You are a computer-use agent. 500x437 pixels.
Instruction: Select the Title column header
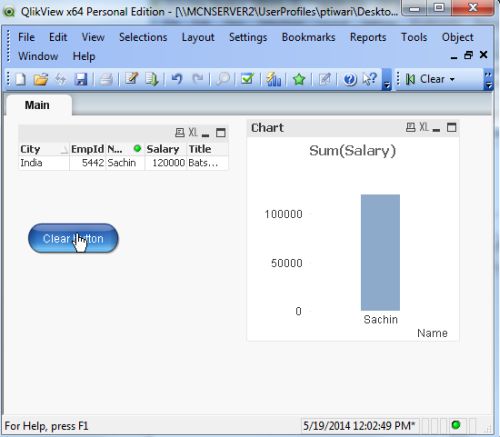click(x=208, y=149)
